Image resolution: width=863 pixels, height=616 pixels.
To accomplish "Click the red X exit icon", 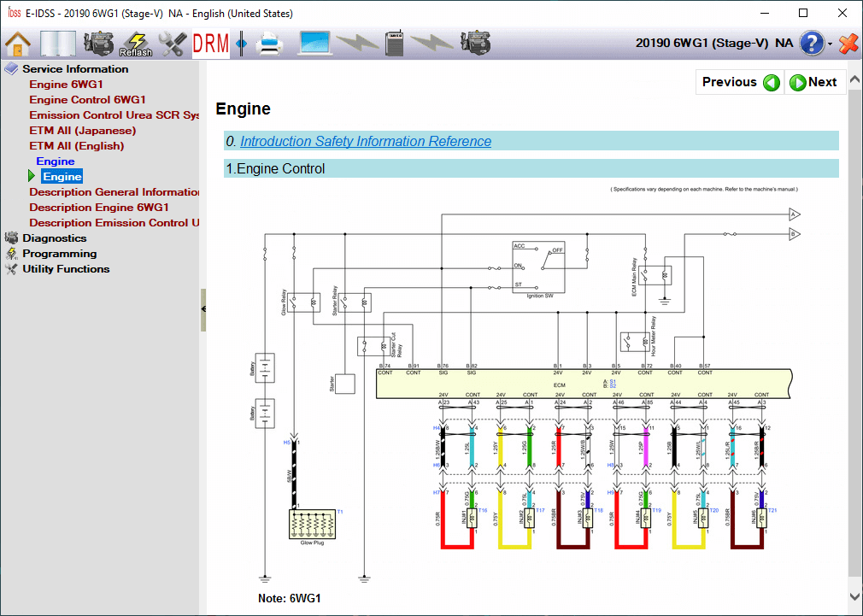I will (848, 43).
